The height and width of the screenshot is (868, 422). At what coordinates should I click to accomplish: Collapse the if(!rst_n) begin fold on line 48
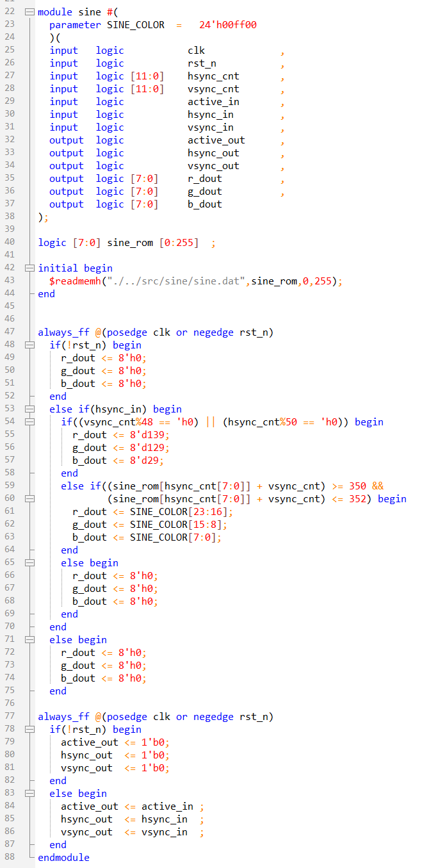coord(29,345)
